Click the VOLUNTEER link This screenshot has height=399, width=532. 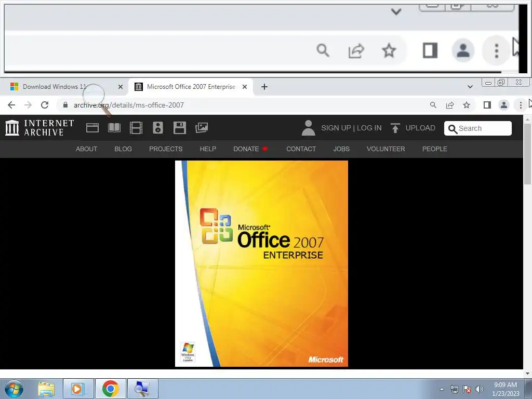[386, 149]
